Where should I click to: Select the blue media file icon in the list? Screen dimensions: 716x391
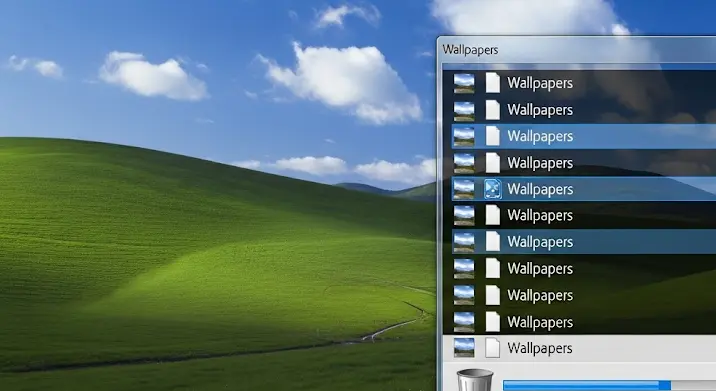click(492, 189)
